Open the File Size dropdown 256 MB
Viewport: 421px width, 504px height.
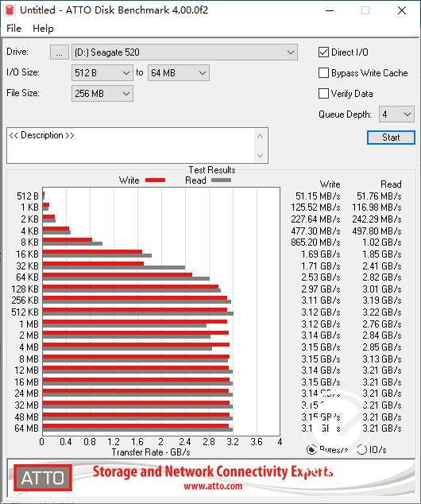point(102,94)
